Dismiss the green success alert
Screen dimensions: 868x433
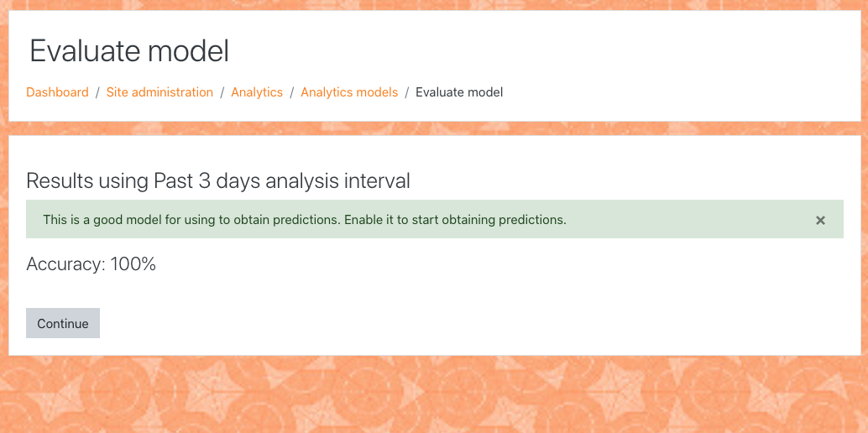820,221
